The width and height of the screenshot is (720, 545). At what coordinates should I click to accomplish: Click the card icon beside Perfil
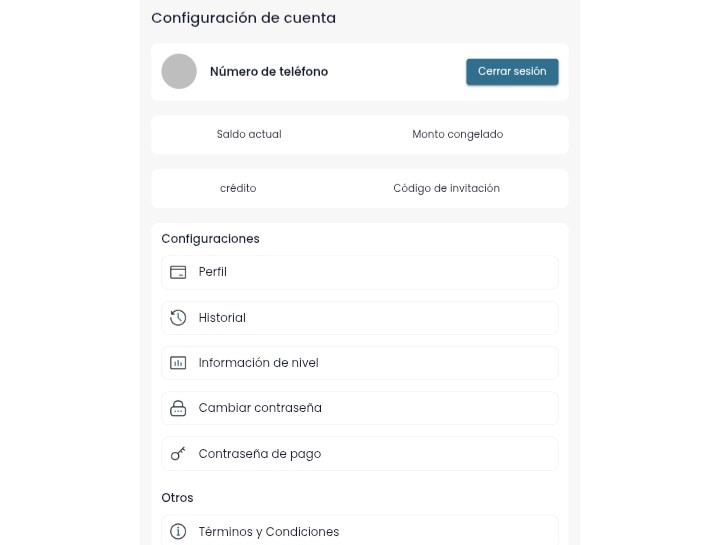[x=178, y=272]
